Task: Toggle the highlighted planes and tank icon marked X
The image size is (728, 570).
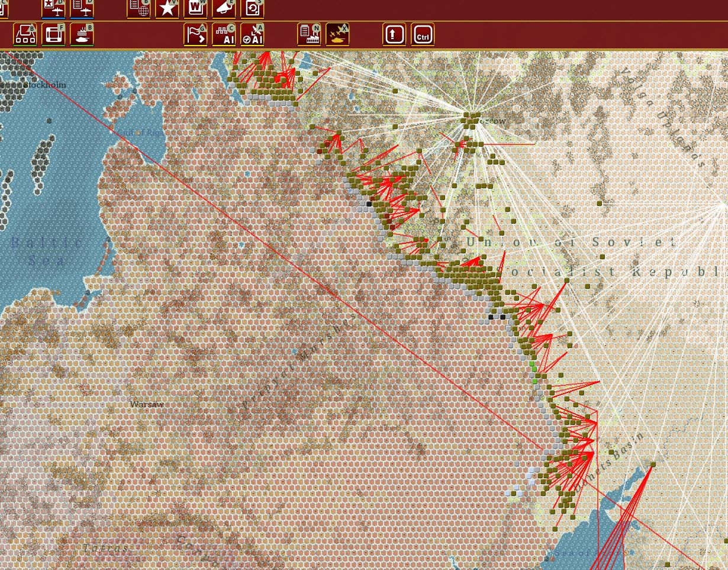Action: tap(337, 34)
